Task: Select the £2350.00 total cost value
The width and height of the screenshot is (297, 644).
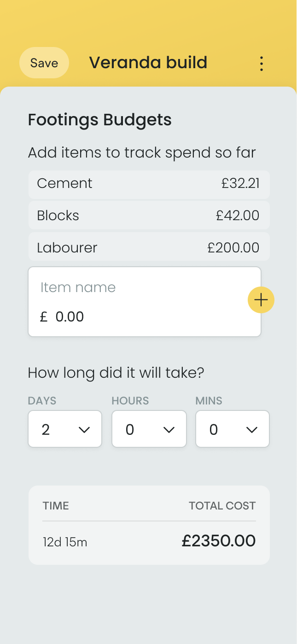Action: tap(219, 541)
